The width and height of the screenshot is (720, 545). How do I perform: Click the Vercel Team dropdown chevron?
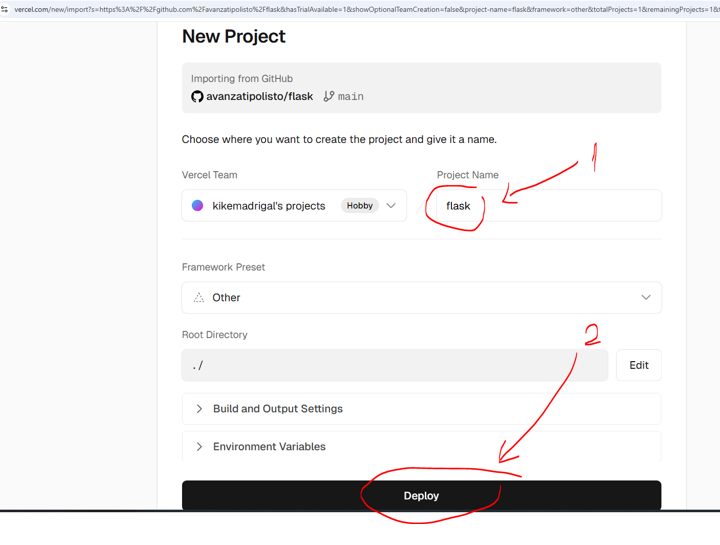pos(391,206)
